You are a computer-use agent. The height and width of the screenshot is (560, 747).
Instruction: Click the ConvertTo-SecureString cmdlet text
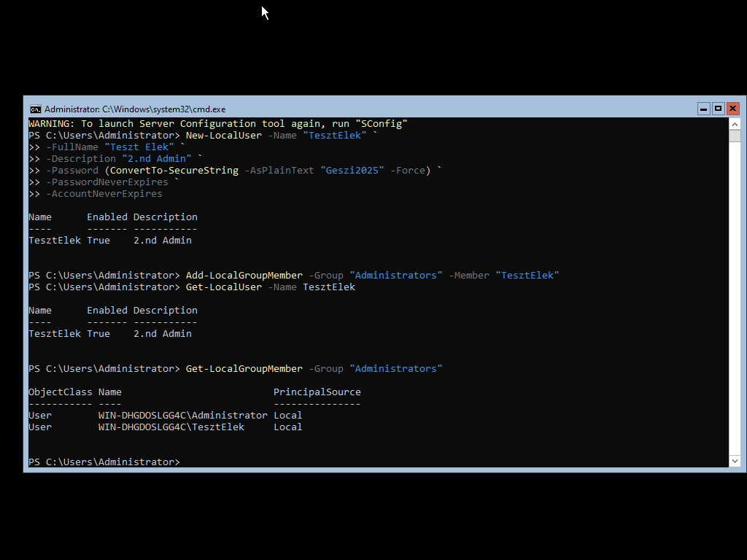click(x=174, y=171)
